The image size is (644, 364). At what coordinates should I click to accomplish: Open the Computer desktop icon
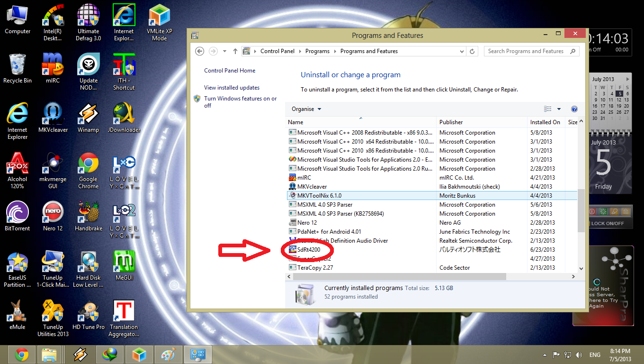[18, 19]
